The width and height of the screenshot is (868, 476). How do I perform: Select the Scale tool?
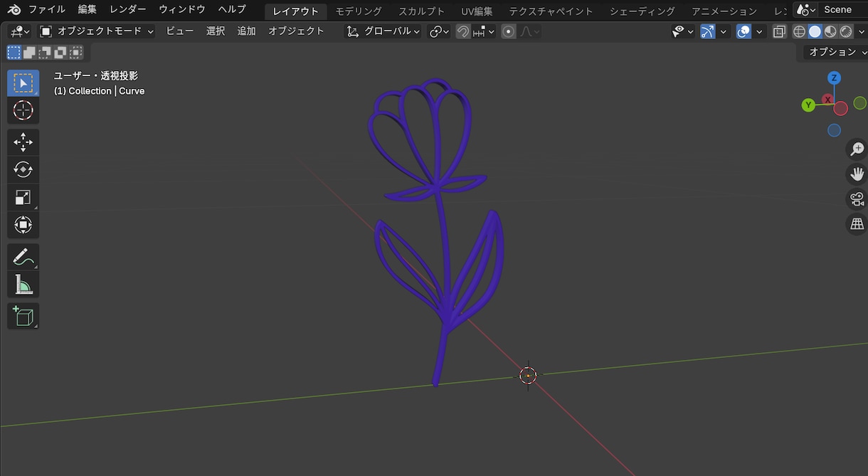click(x=23, y=198)
